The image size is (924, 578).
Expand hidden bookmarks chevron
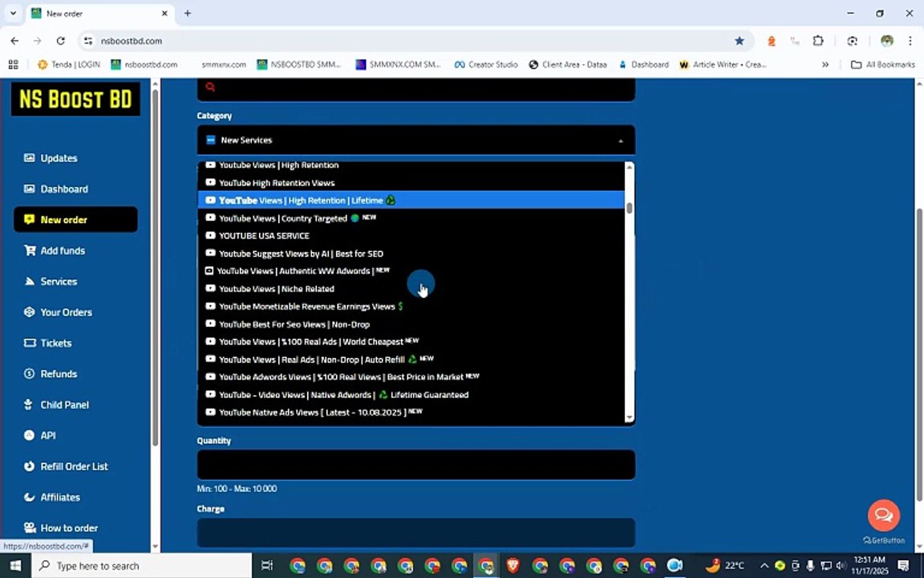[x=825, y=64]
